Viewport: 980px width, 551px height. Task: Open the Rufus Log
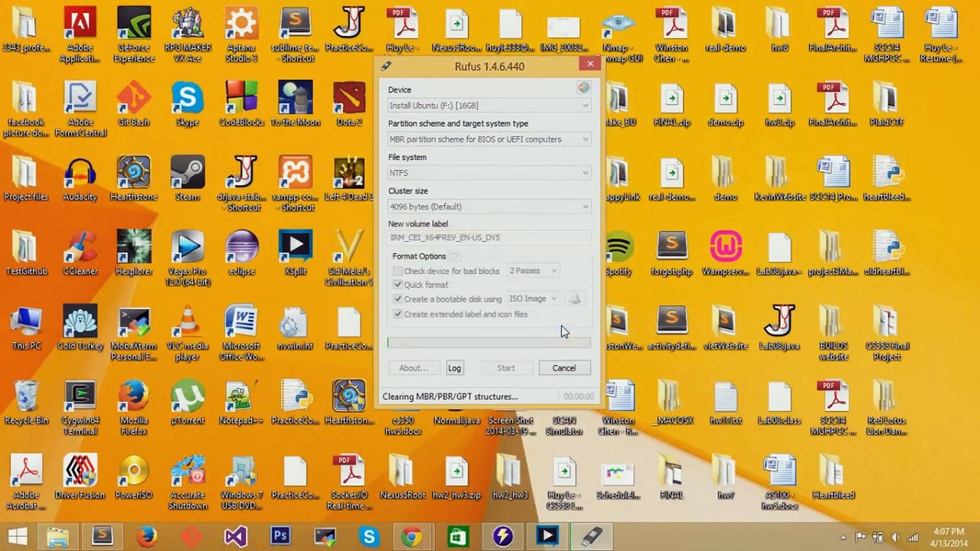click(x=454, y=368)
